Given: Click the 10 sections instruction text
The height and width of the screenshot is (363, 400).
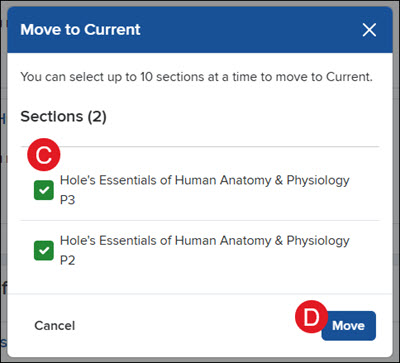Looking at the screenshot, I should (196, 77).
